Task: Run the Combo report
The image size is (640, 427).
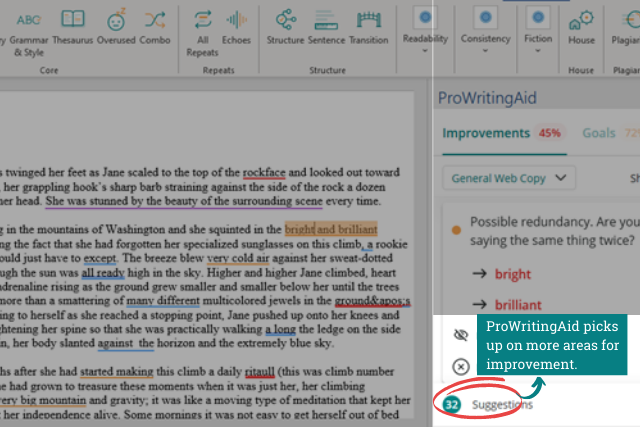Action: pyautogui.click(x=155, y=27)
